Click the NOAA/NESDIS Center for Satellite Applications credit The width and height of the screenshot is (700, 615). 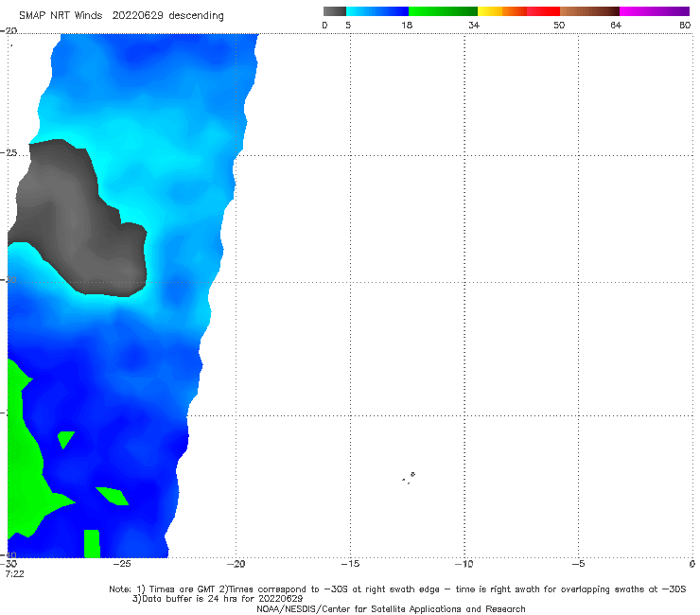(x=391, y=609)
